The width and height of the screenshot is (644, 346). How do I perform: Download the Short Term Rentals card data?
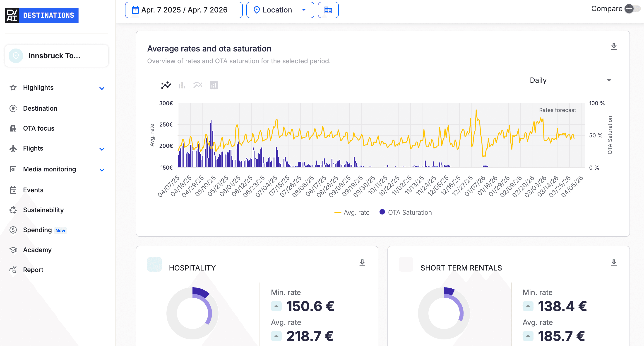614,263
